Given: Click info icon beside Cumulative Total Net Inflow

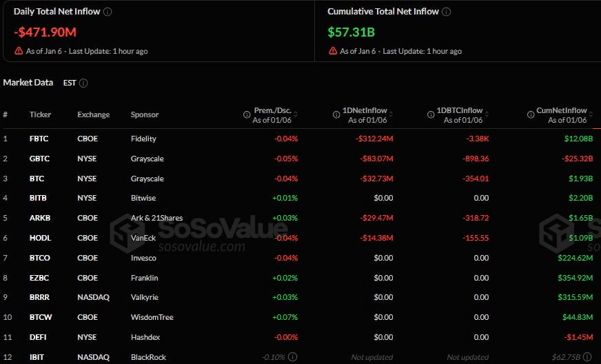Looking at the screenshot, I should tap(446, 12).
